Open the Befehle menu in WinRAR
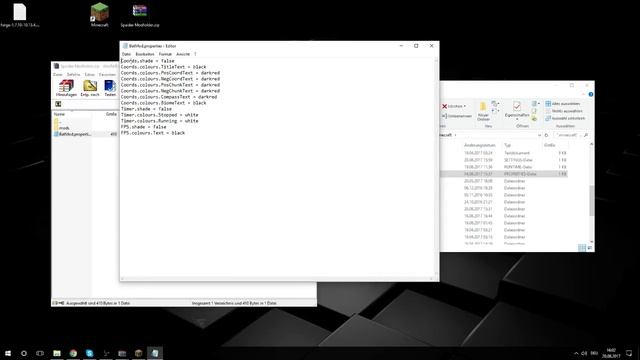Screen dimensions: 640x360 [x=73, y=75]
